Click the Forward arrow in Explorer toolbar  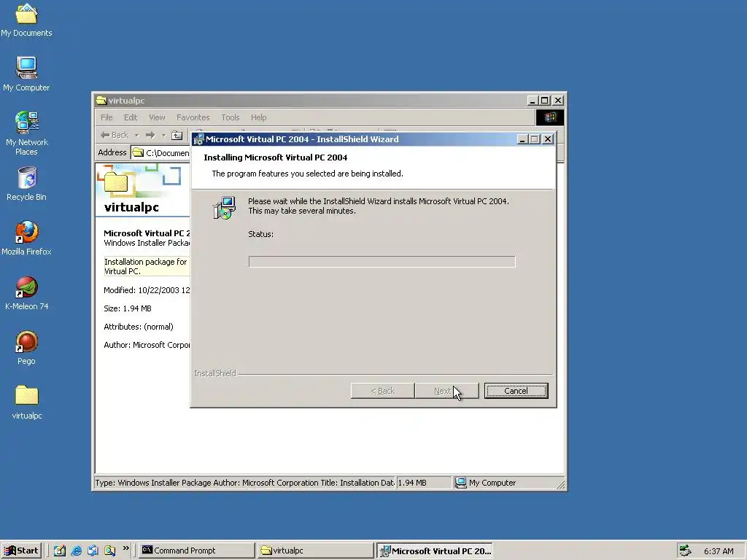tap(150, 135)
